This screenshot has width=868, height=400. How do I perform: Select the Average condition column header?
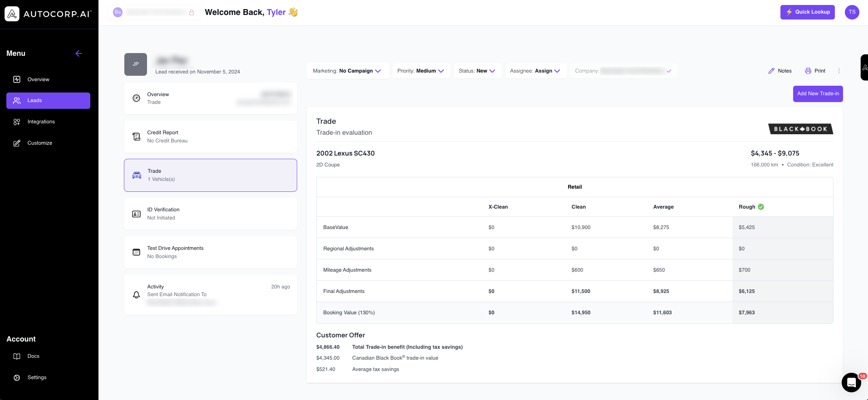tap(663, 207)
